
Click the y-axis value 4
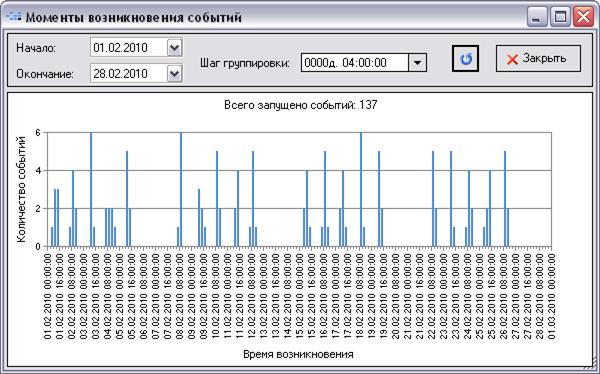pyautogui.click(x=38, y=170)
